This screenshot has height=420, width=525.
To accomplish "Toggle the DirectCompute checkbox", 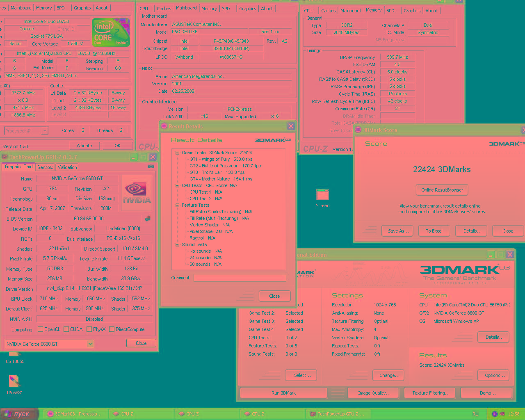I will [x=112, y=329].
